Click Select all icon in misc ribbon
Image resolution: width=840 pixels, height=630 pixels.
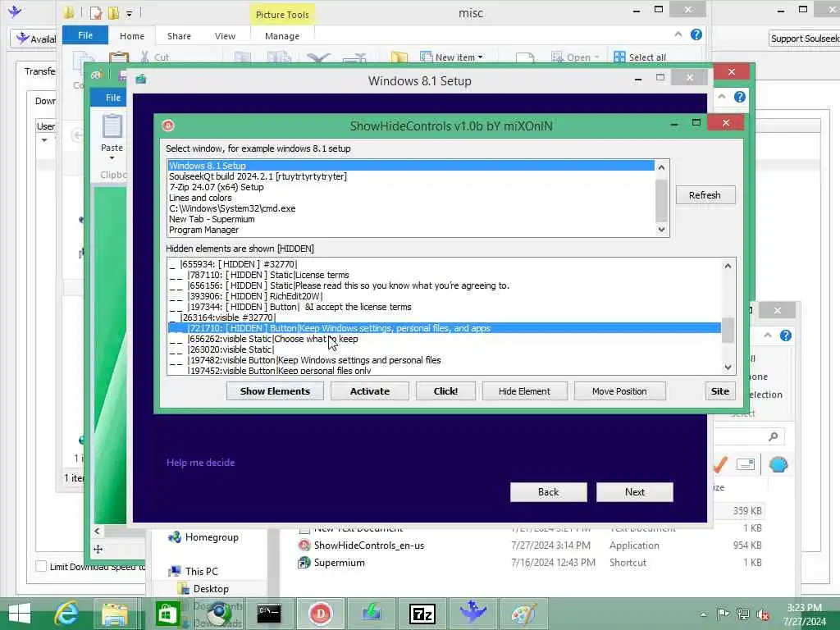click(x=619, y=57)
